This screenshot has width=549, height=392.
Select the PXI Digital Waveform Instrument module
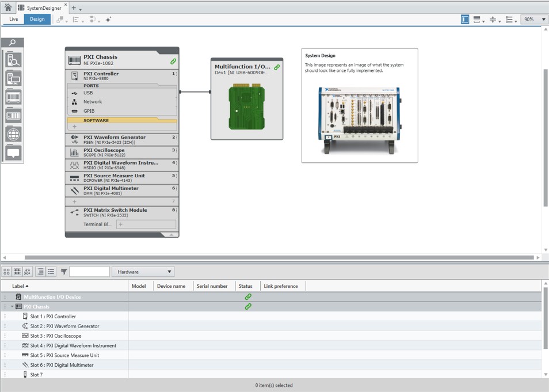click(x=122, y=165)
